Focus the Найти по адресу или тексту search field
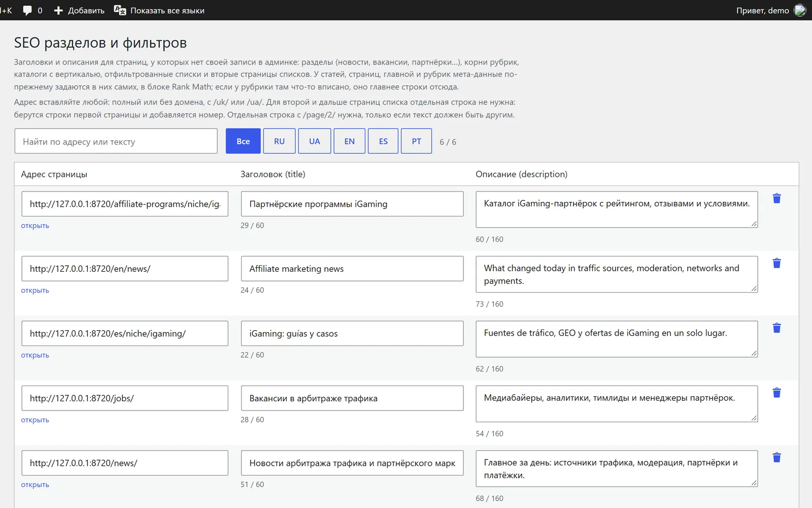The height and width of the screenshot is (508, 812). click(x=116, y=141)
